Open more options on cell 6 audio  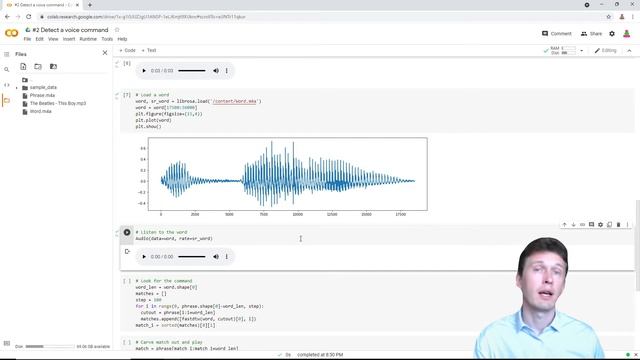coord(227,71)
